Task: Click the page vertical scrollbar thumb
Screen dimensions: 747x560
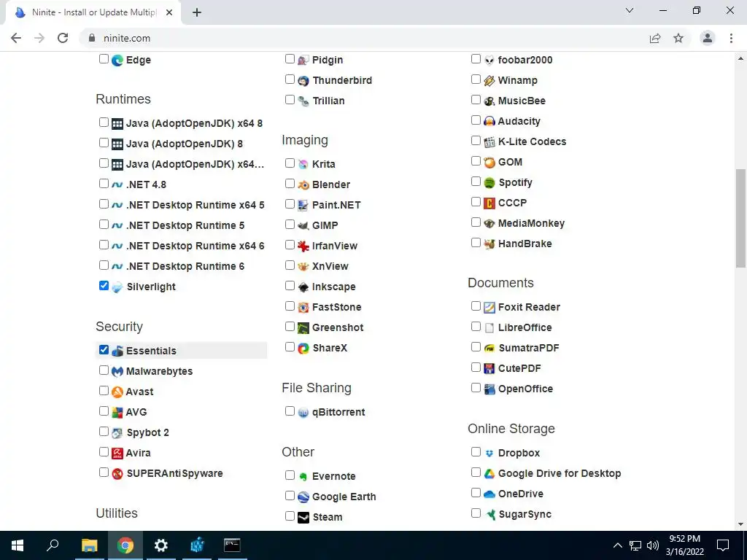Action: tap(741, 218)
